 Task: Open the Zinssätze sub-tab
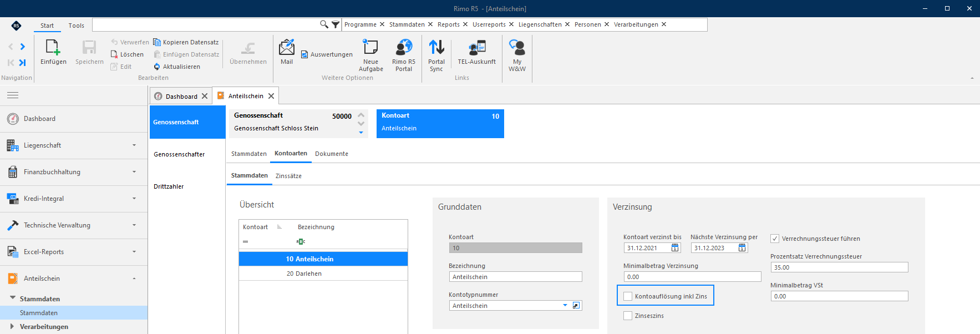(288, 176)
